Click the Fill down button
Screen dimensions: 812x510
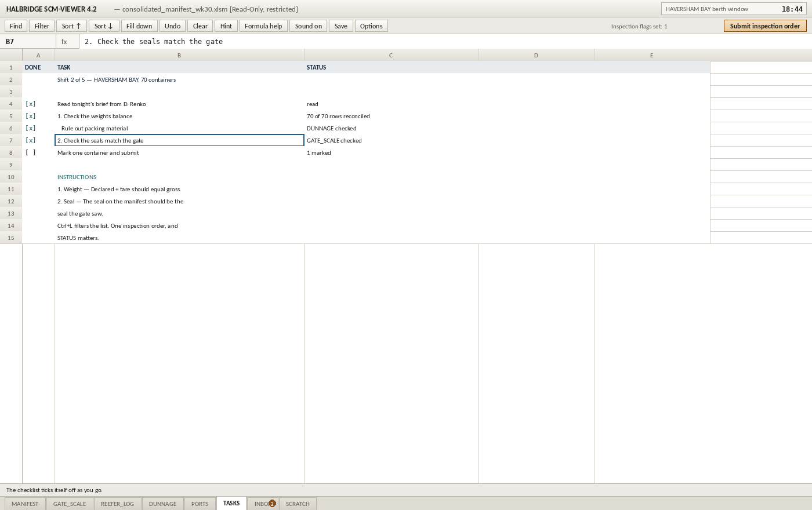click(x=139, y=26)
